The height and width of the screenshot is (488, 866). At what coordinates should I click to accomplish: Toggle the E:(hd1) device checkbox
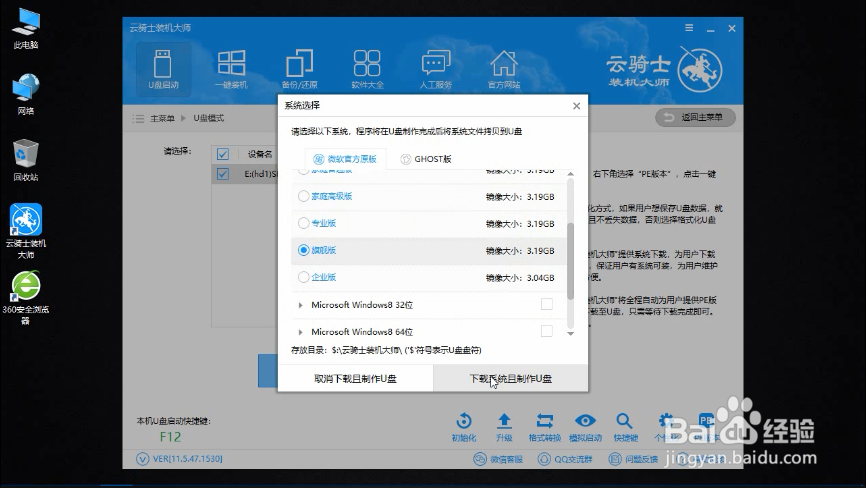(223, 174)
